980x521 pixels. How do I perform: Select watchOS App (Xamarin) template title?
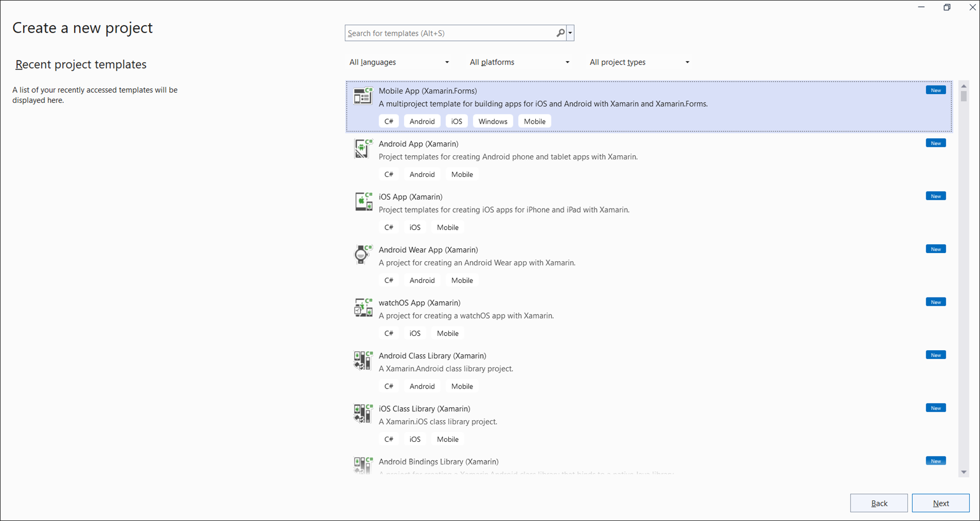(419, 303)
